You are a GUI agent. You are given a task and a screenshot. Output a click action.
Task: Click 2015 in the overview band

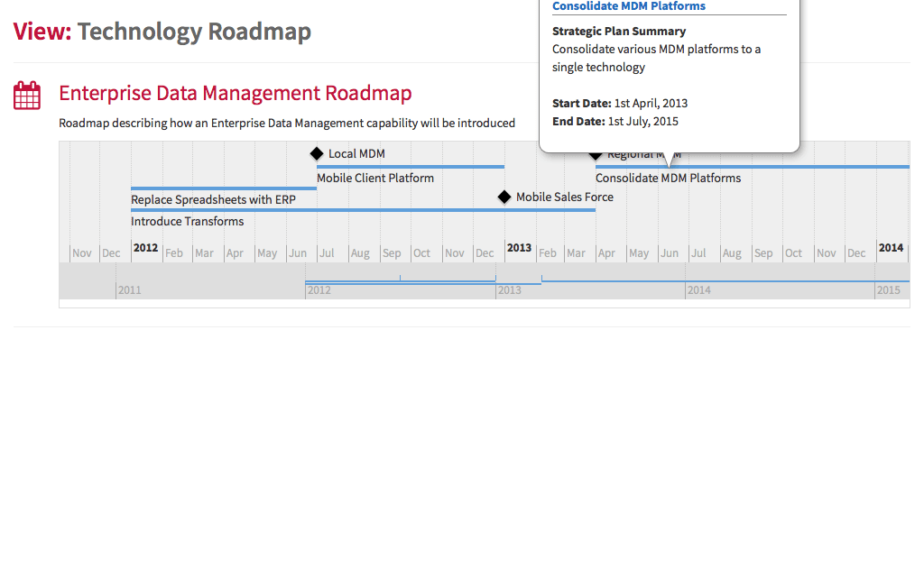889,290
